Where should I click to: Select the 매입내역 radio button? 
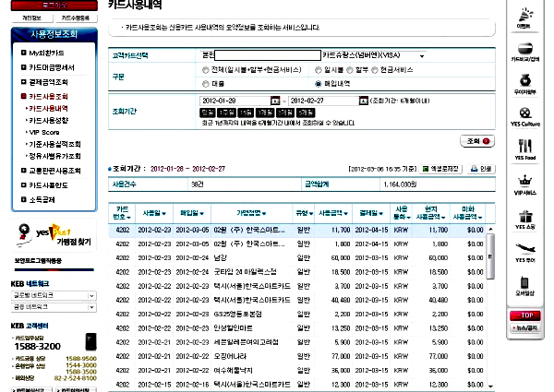[x=318, y=82]
